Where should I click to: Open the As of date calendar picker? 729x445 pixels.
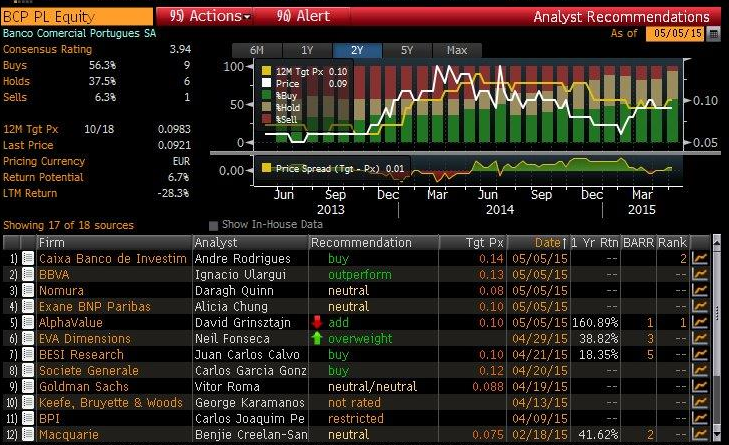click(x=713, y=34)
